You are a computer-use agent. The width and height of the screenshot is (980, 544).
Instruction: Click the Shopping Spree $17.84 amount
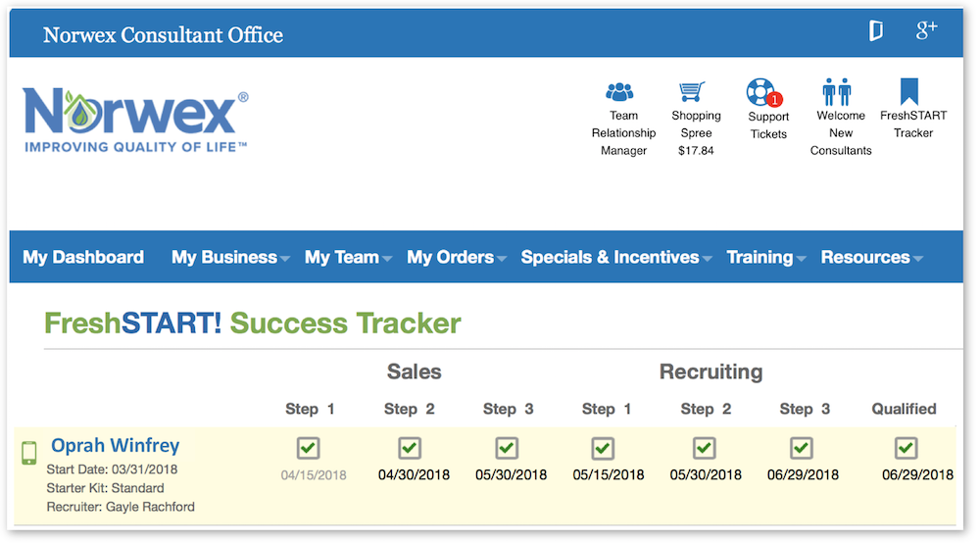coord(696,151)
